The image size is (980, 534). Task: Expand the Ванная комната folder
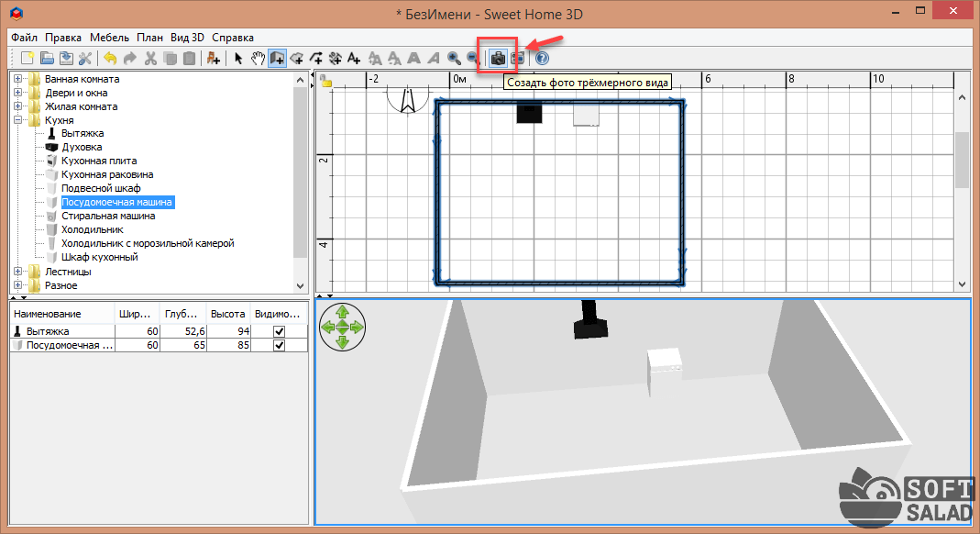click(17, 79)
